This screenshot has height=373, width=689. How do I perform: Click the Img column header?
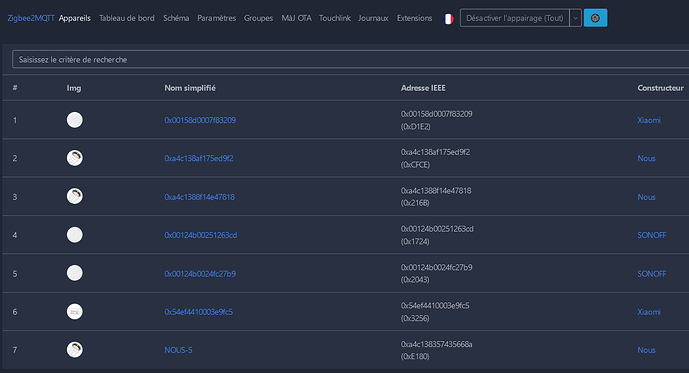pos(74,88)
